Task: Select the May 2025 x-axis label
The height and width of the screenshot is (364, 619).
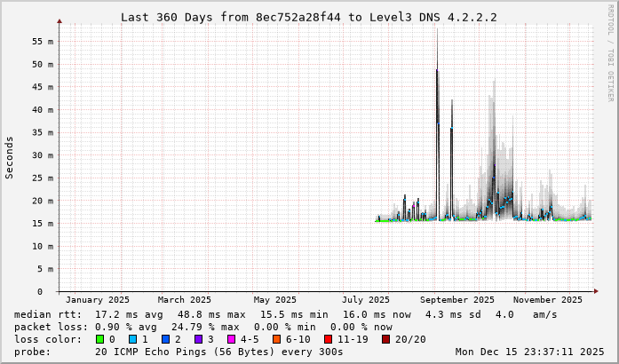Action: tap(274, 300)
